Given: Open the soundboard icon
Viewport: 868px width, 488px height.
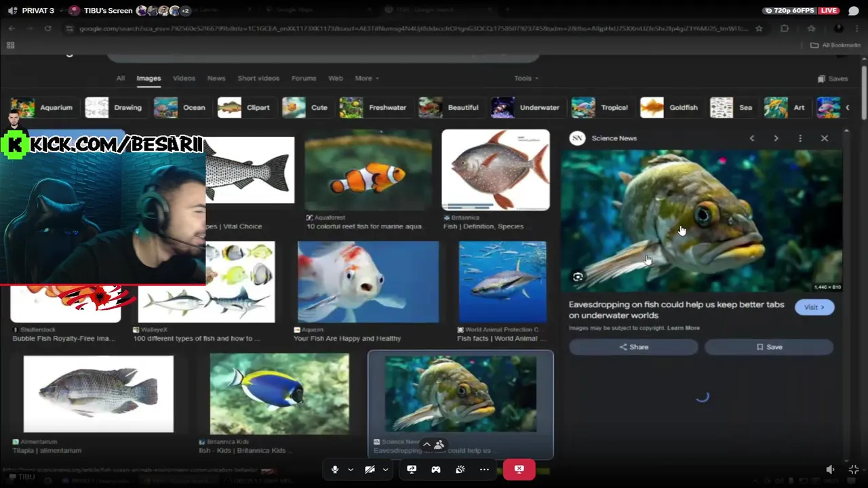Looking at the screenshot, I should tap(460, 469).
